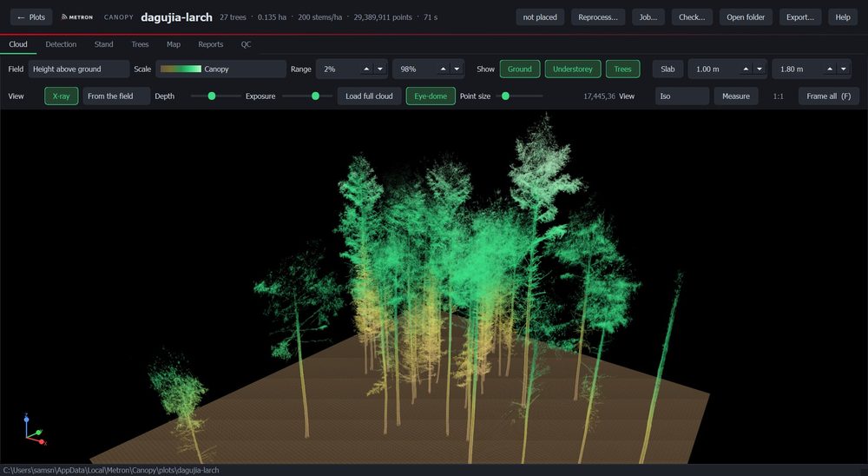Step down the 1.00 m slab value
868x476 pixels.
(x=759, y=69)
